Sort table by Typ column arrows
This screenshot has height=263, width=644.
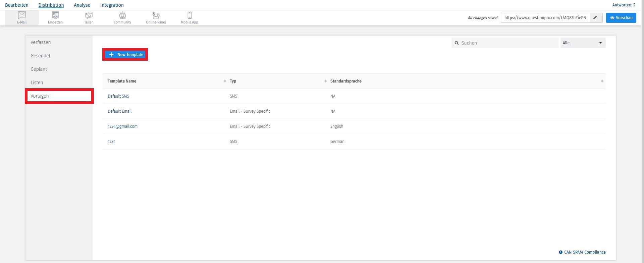tap(325, 81)
